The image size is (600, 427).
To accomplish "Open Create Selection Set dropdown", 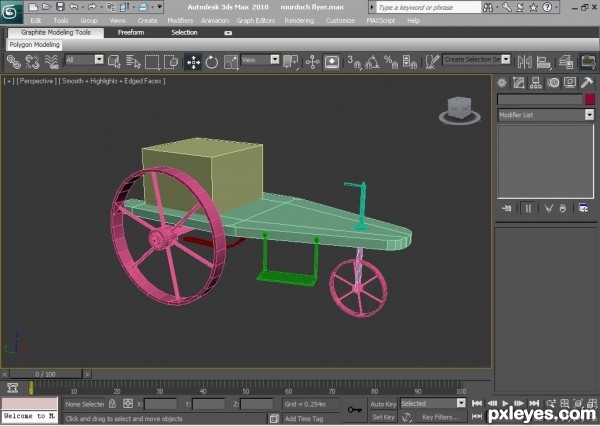I will tap(506, 60).
